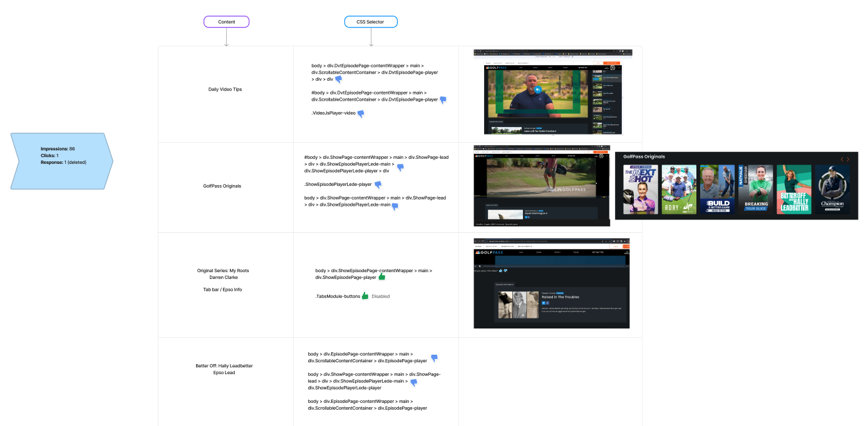Click the "Disabled" label
Screen dimensions: 868x426
(x=381, y=297)
